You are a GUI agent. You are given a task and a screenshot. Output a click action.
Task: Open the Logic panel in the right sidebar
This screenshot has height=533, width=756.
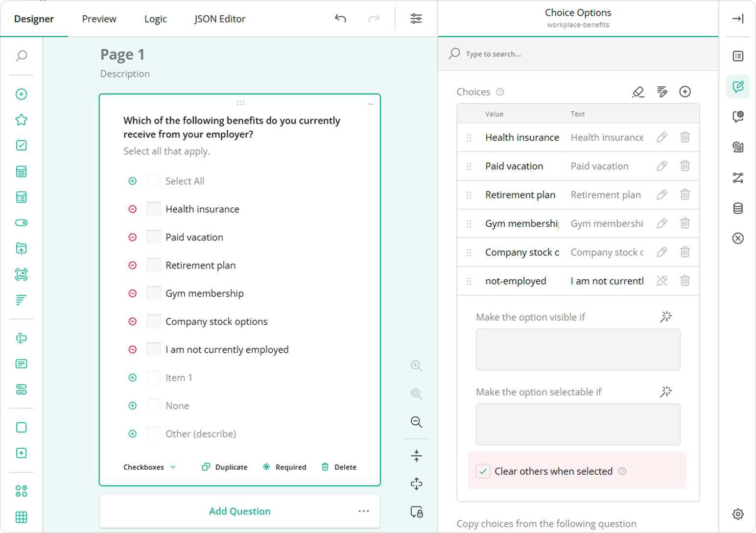pyautogui.click(x=738, y=178)
